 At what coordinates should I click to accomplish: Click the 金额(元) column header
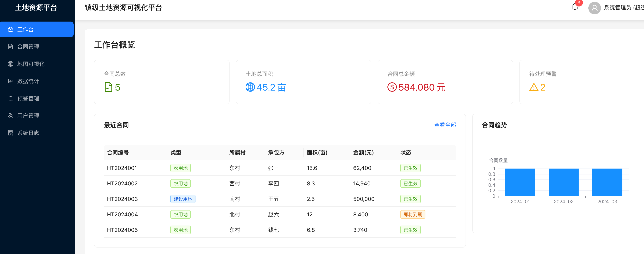[x=363, y=152]
